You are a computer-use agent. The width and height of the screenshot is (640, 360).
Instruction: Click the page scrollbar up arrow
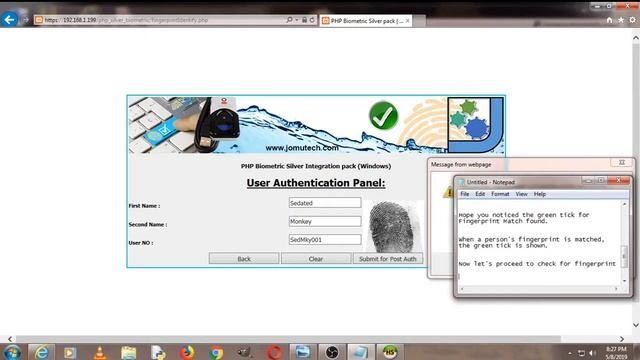(x=636, y=38)
